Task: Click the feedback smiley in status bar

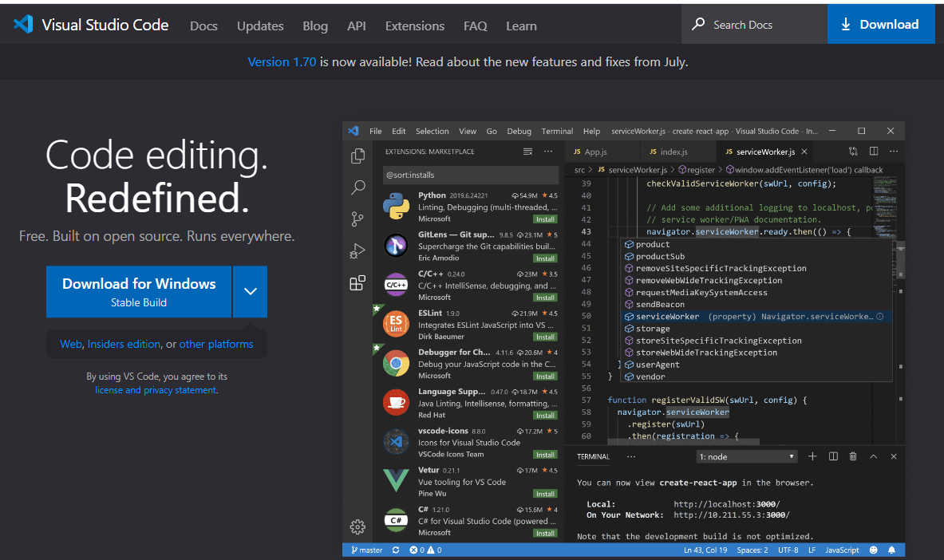Action: pos(874,550)
